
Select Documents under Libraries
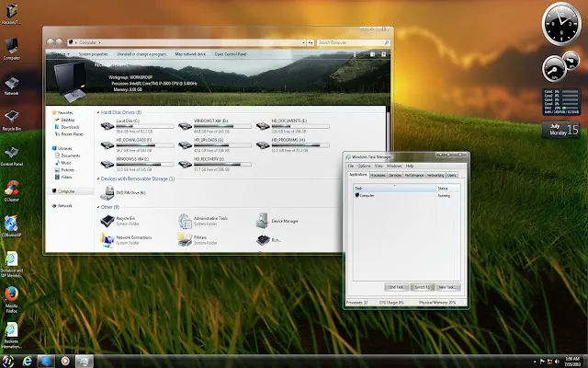point(67,155)
